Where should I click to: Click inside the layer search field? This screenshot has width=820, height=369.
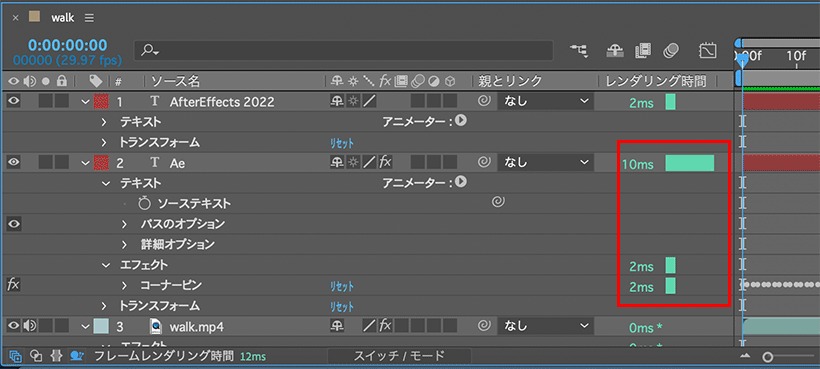click(344, 50)
